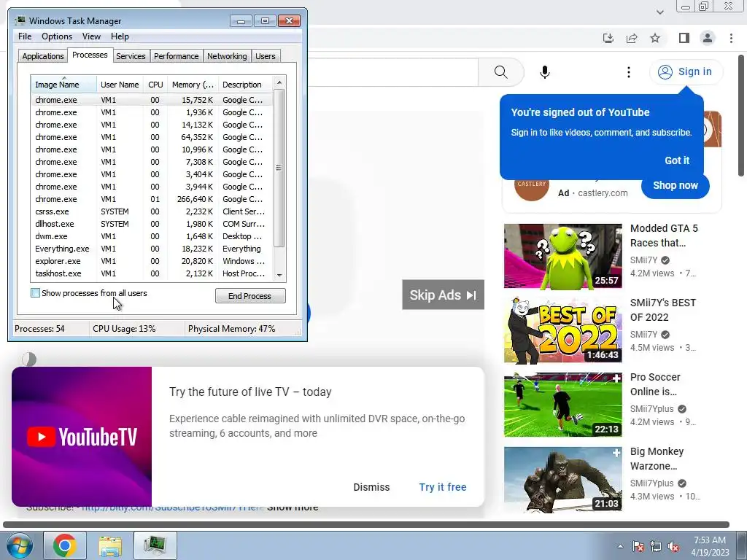Sort processes by CPU column
Image resolution: width=747 pixels, height=560 pixels.
point(155,85)
